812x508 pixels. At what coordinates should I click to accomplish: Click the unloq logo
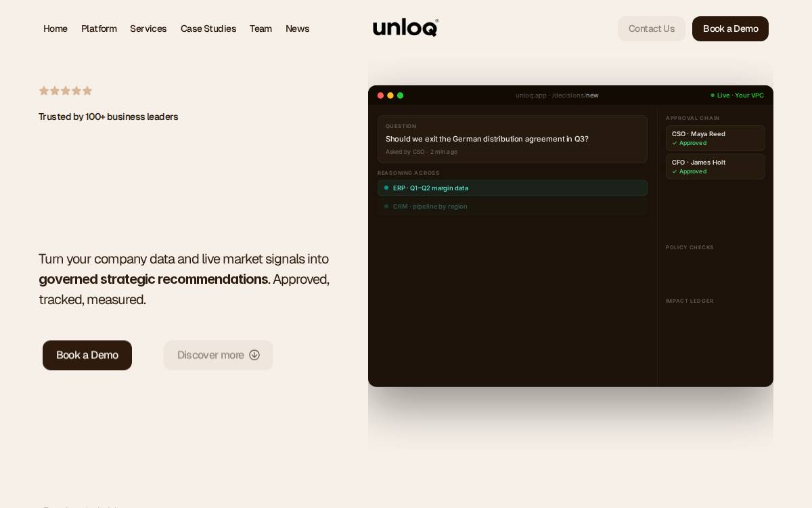[406, 28]
